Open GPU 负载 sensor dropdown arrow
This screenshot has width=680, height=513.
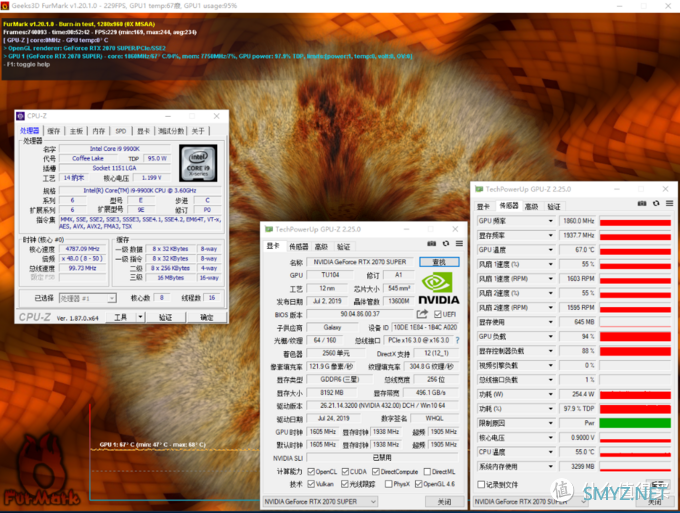(x=550, y=337)
